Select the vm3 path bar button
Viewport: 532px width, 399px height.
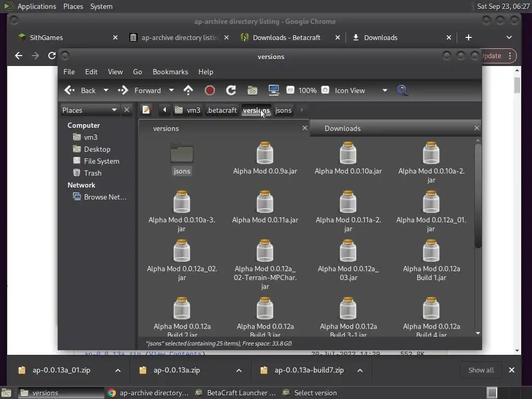click(188, 110)
